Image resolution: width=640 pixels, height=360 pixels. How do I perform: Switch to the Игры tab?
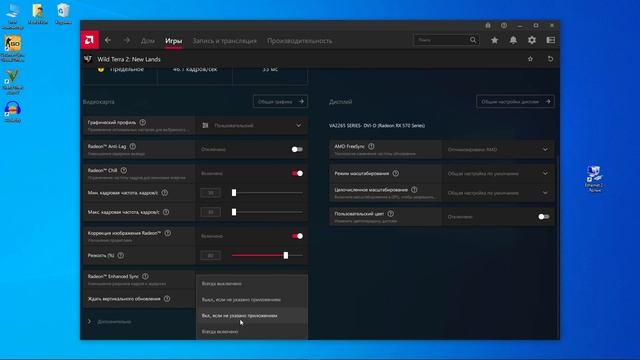tap(173, 41)
